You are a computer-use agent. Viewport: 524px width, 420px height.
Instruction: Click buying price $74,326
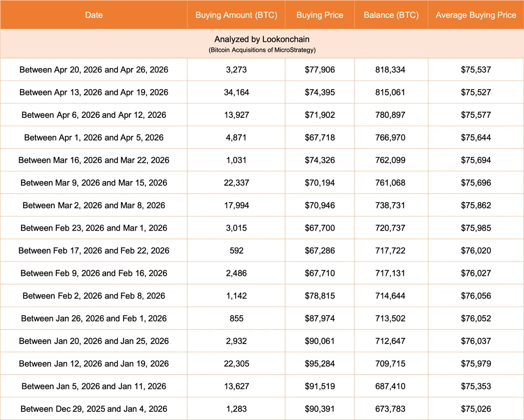(x=320, y=160)
